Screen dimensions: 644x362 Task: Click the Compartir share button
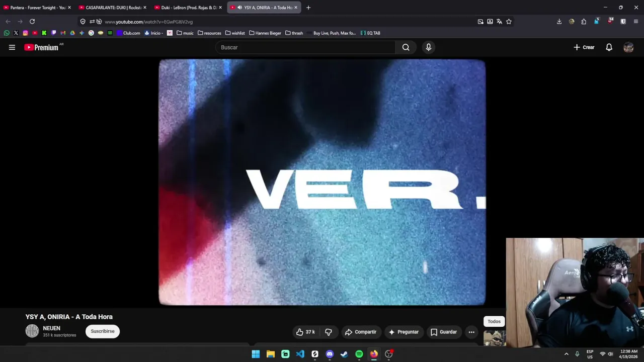coord(361,332)
